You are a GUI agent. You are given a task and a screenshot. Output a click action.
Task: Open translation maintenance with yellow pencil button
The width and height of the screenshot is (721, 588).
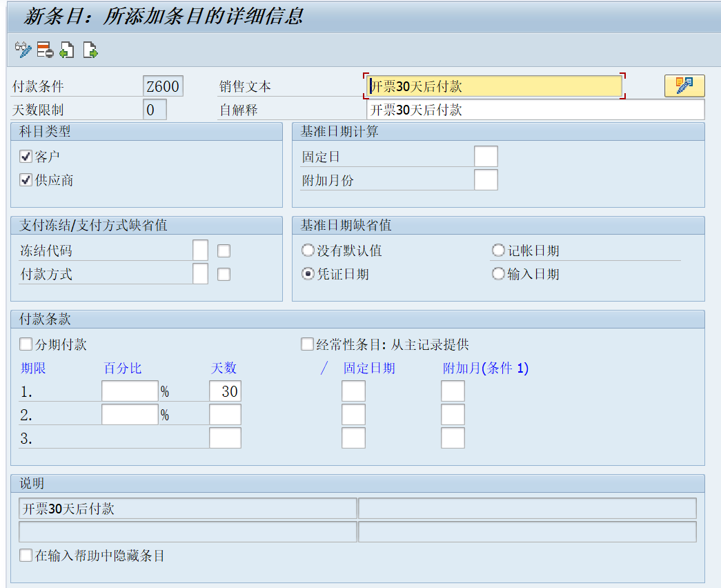pyautogui.click(x=684, y=85)
